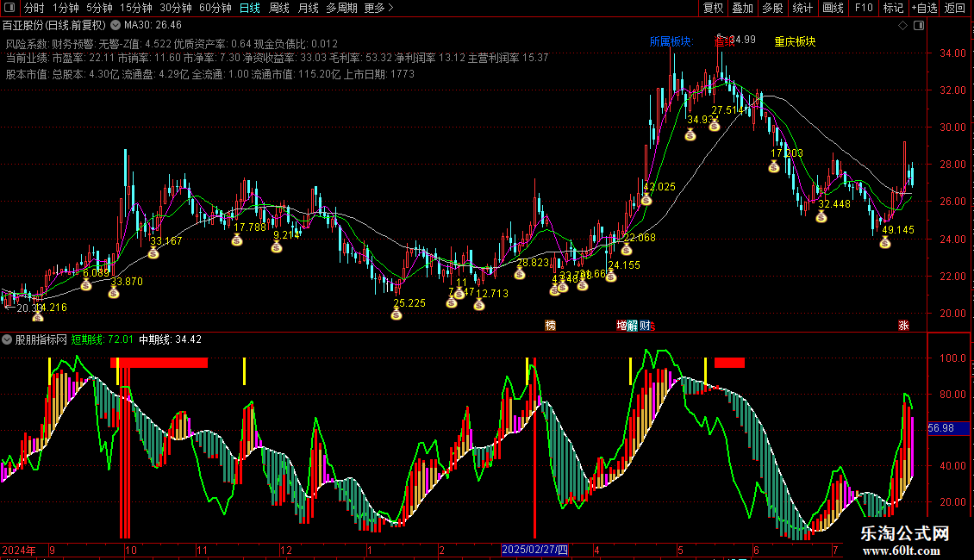Open F10 company information
The height and width of the screenshot is (560, 974).
864,8
